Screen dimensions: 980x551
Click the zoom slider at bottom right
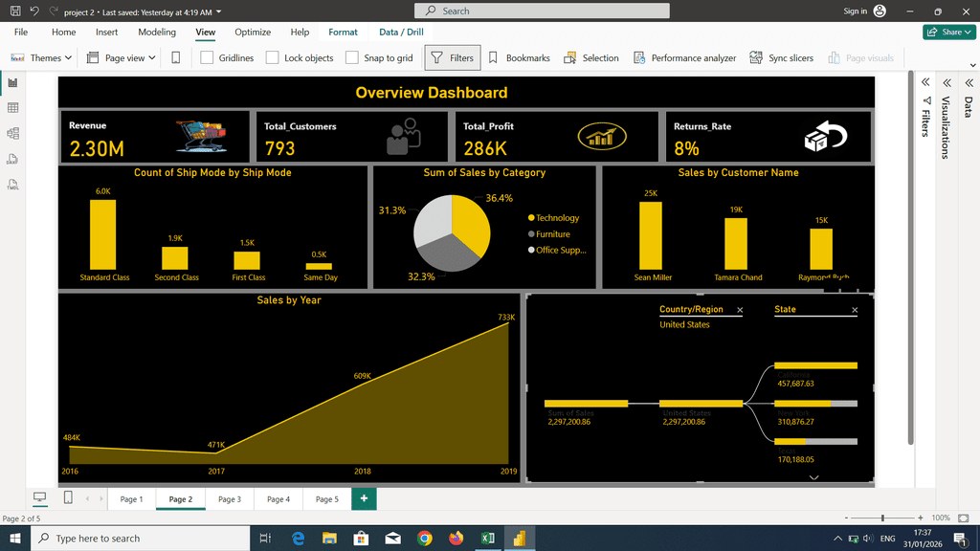point(882,518)
